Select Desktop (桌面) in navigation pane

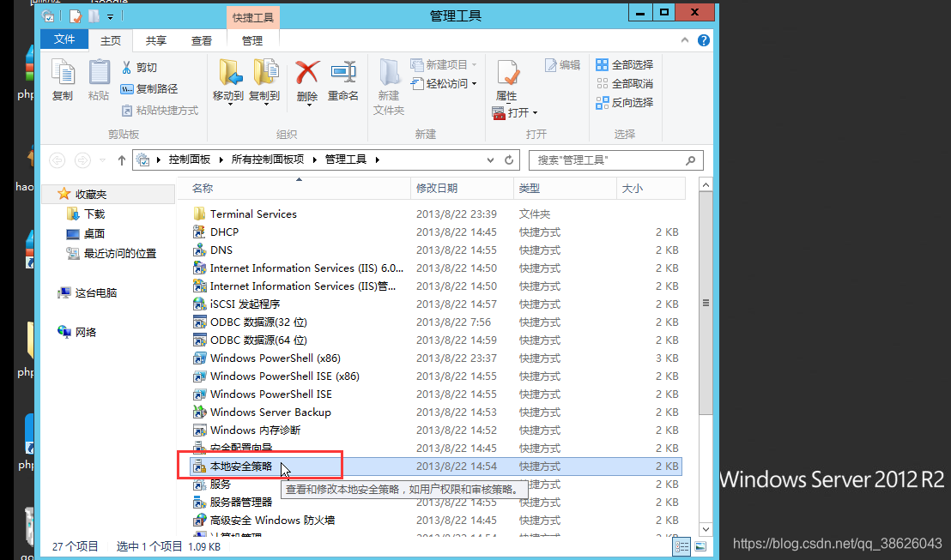tap(94, 233)
